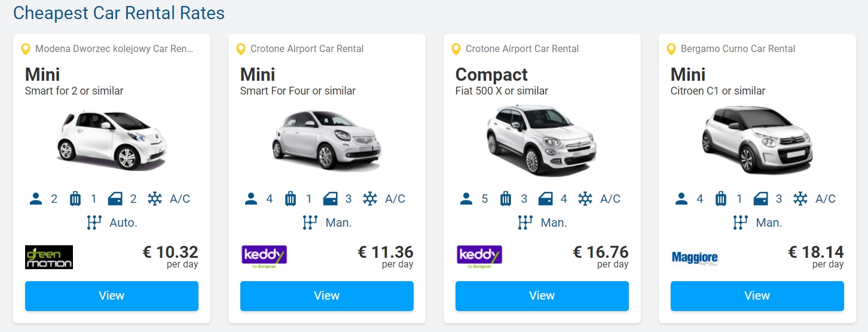Click the Auto. transmission icon on the Modena card
This screenshot has height=332, width=868.
pos(94,223)
